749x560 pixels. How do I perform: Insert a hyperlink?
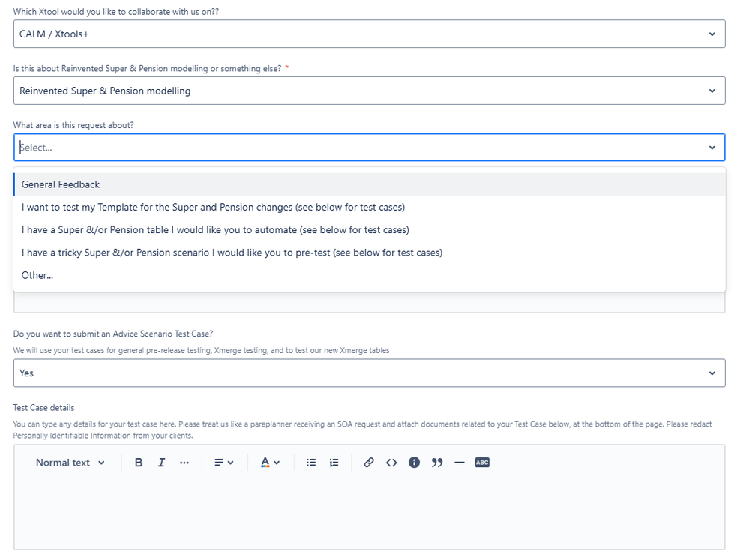[x=368, y=463]
